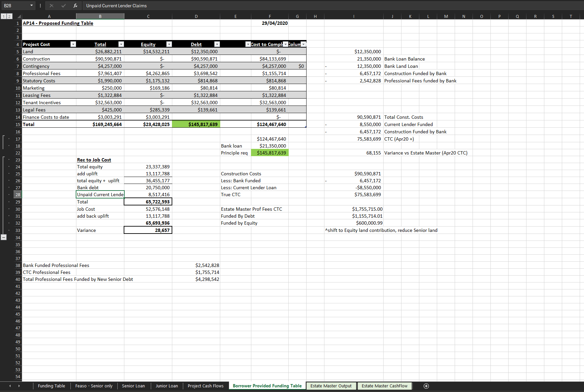This screenshot has width=584, height=392.
Task: Click the Insert Function fx icon
Action: (75, 6)
